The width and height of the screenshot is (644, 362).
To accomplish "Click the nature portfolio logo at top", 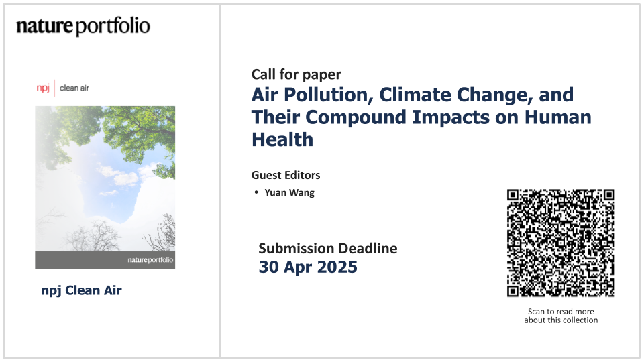I will [x=83, y=26].
